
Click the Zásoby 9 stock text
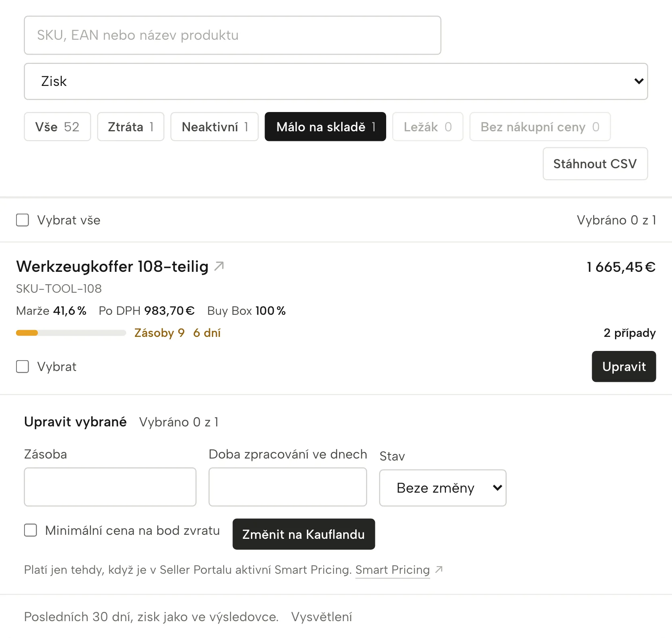(x=159, y=333)
